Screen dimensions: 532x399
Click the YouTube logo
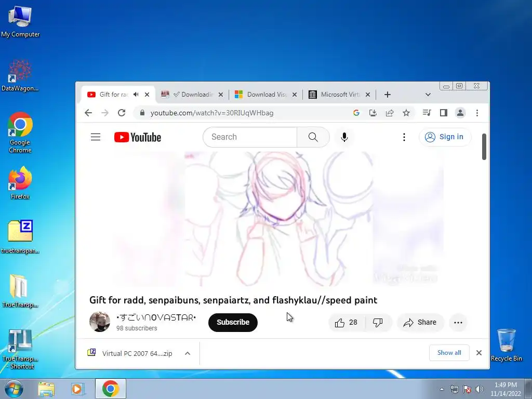click(138, 137)
